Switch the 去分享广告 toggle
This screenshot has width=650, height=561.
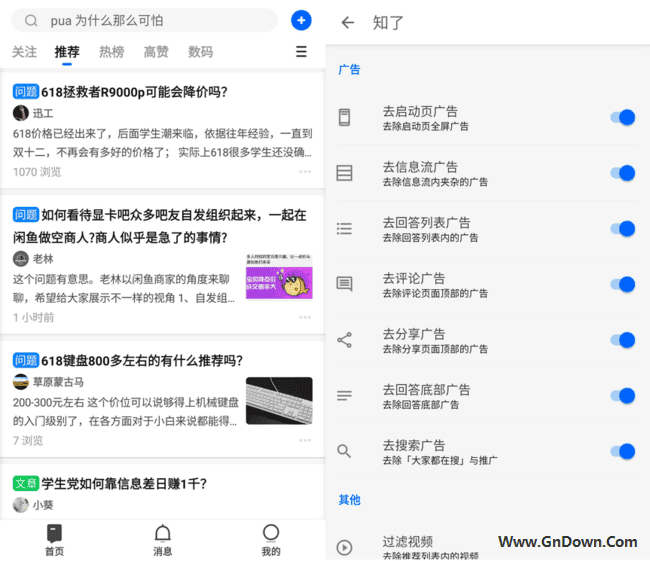622,340
